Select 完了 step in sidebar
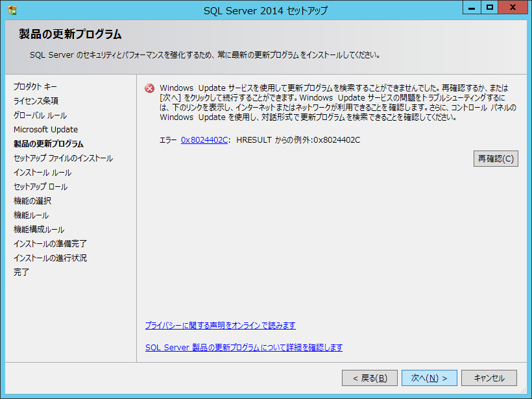The image size is (532, 399). (x=21, y=272)
